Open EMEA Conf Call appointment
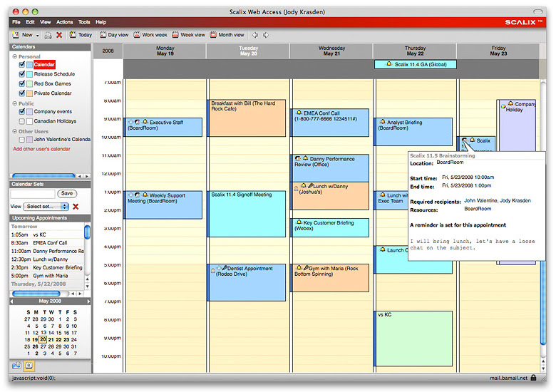 (x=330, y=123)
